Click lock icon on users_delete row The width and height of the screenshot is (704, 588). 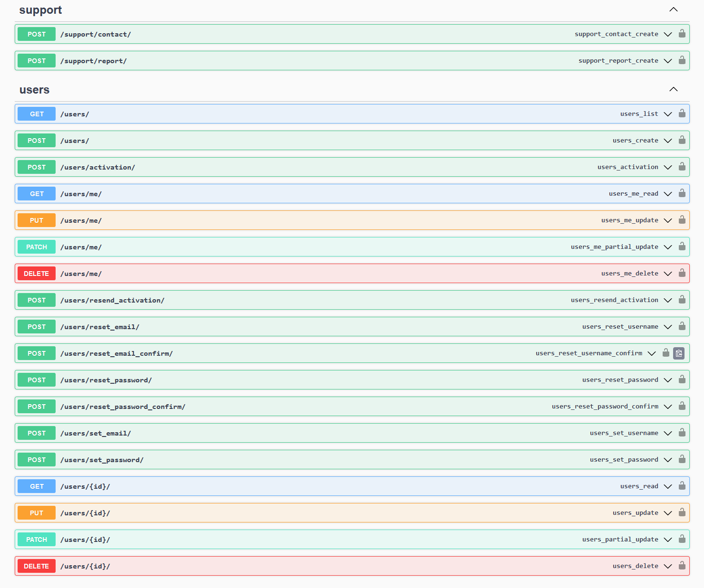[x=682, y=566]
